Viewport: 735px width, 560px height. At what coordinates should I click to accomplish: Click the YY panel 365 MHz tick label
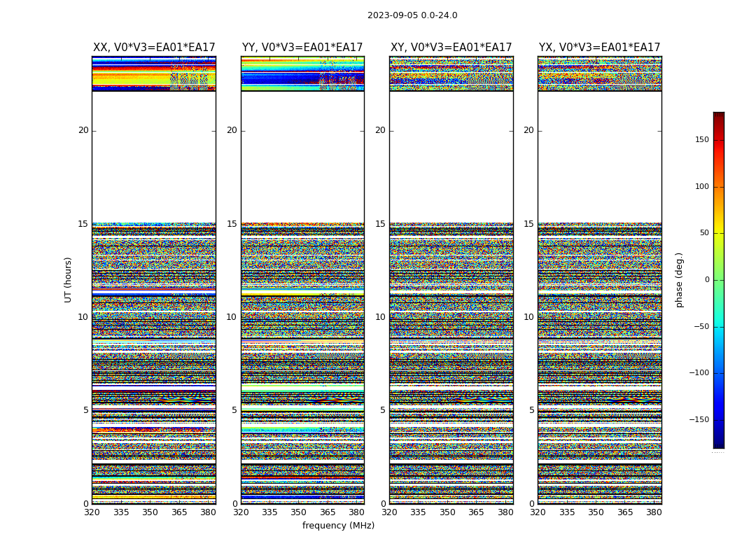[328, 512]
